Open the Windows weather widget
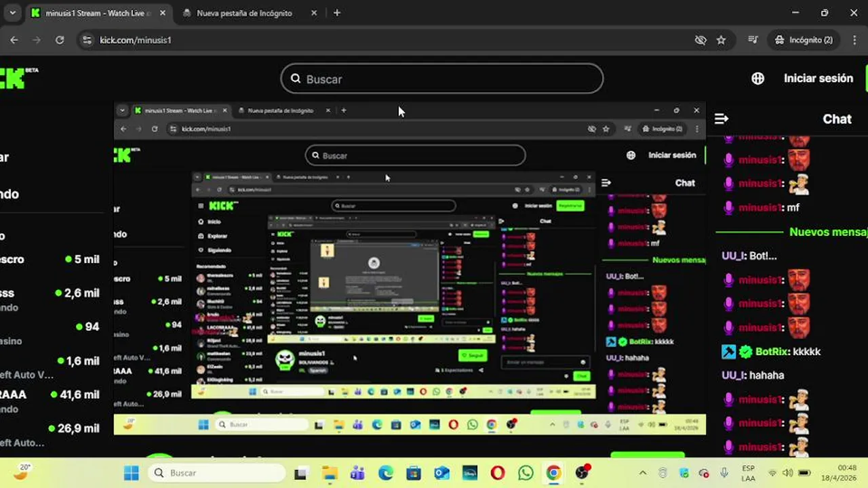 tap(23, 471)
